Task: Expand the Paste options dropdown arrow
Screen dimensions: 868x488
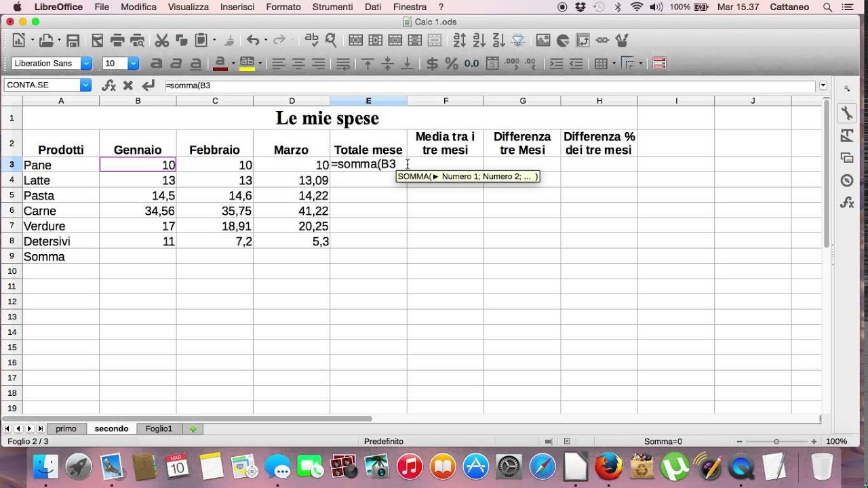Action: tap(214, 41)
